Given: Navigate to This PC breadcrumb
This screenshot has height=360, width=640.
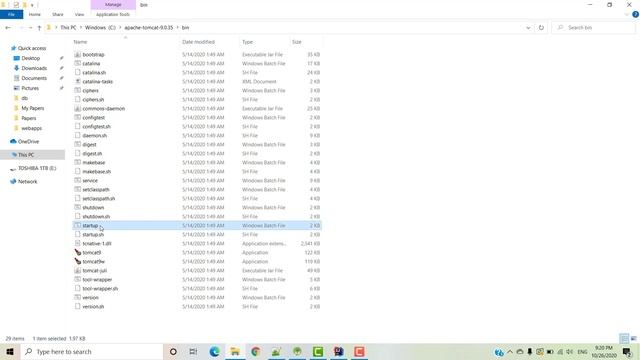Looking at the screenshot, I should [68, 28].
